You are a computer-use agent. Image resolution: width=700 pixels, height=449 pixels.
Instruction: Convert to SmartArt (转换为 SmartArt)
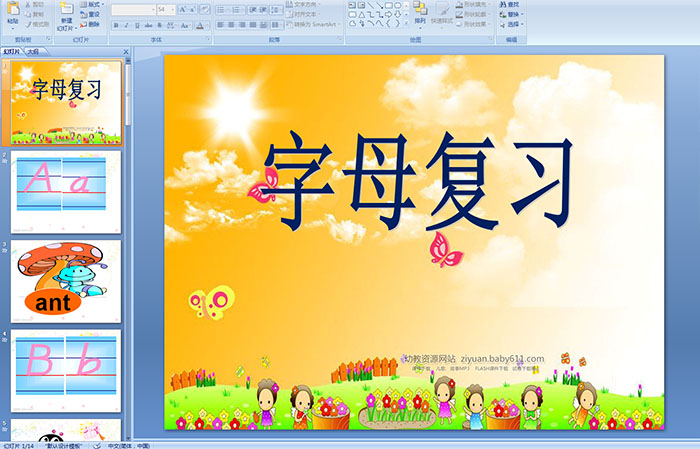[x=312, y=24]
